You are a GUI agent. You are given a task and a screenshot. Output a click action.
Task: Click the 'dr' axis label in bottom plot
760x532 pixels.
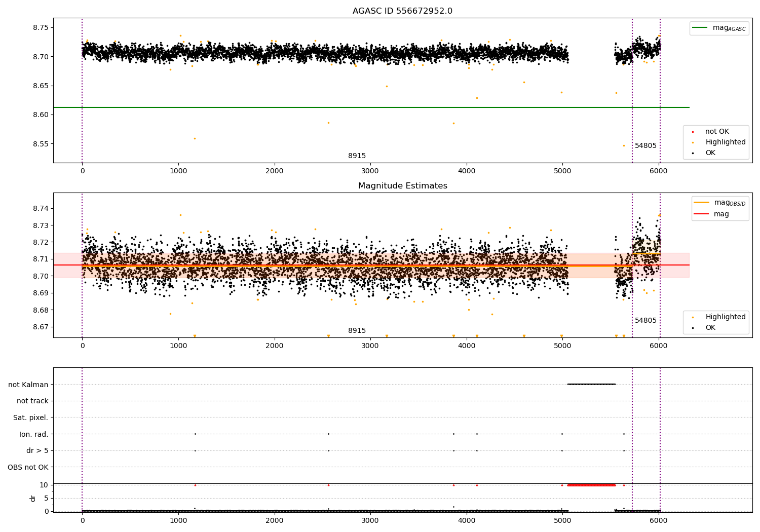33,498
